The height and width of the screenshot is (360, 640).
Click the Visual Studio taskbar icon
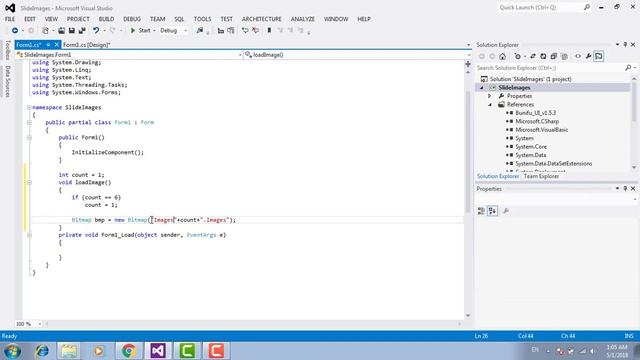tap(158, 351)
